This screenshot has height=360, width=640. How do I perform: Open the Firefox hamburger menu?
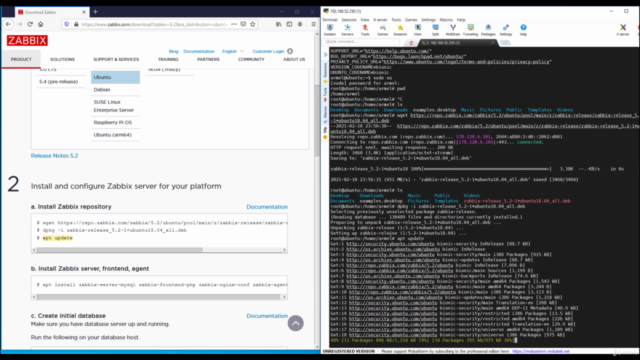(x=313, y=24)
